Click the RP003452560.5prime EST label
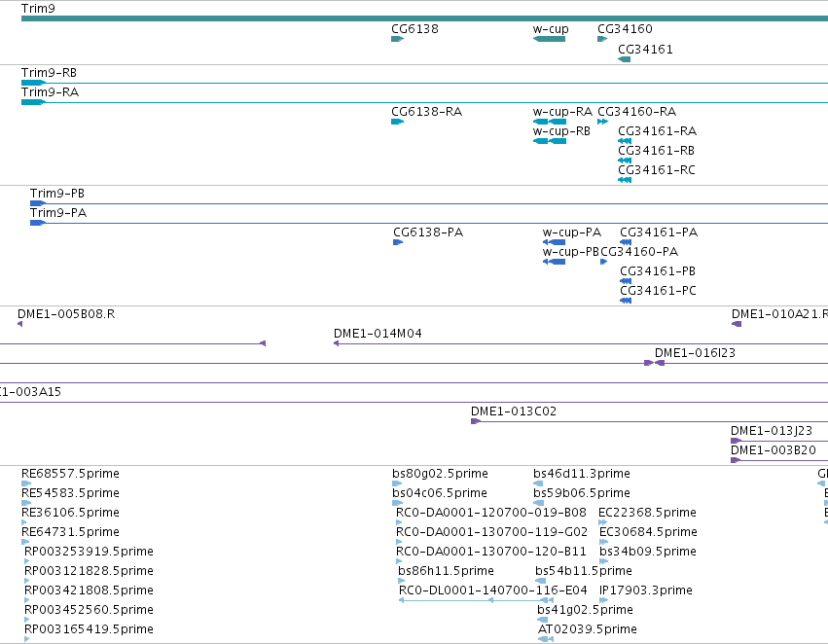Viewport: 828px width, 644px height. point(89,610)
